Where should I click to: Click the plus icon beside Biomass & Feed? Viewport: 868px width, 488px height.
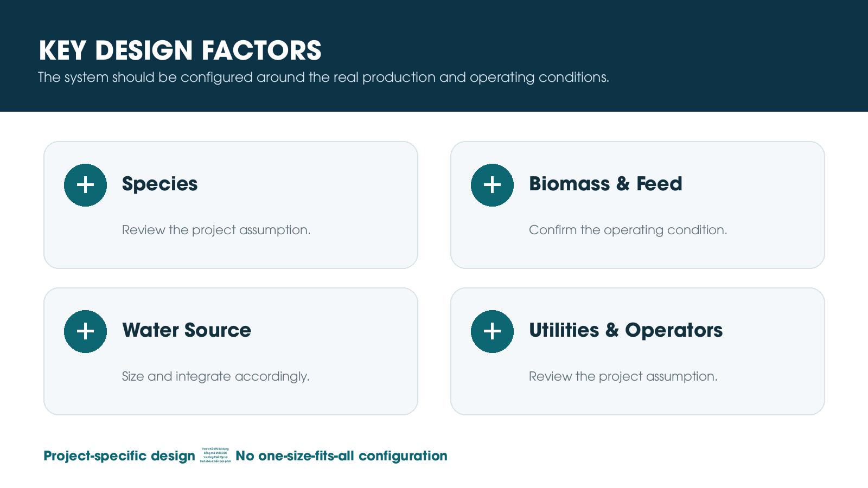pyautogui.click(x=492, y=185)
